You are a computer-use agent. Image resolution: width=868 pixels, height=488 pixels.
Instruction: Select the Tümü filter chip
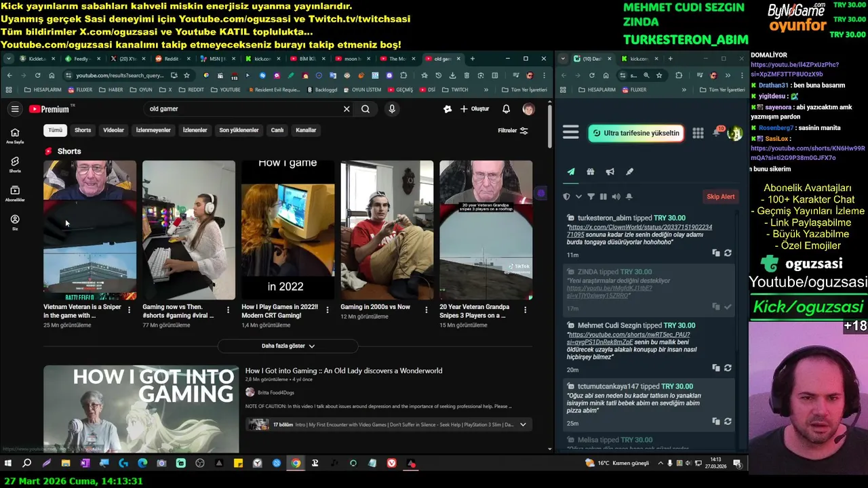point(55,130)
